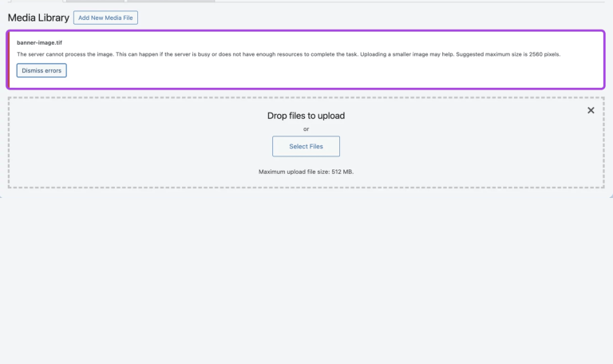Click the "or" label above Select Files
The image size is (613, 364).
(x=306, y=129)
